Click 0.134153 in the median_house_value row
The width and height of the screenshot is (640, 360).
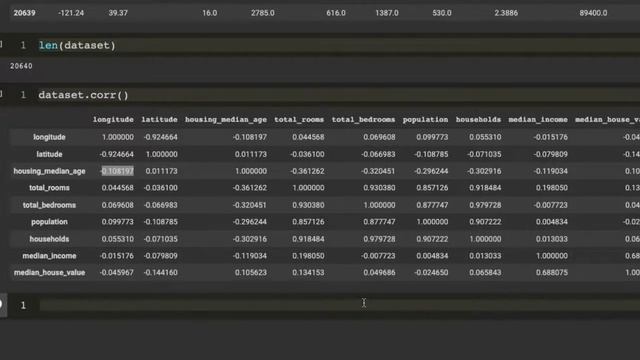click(x=308, y=273)
